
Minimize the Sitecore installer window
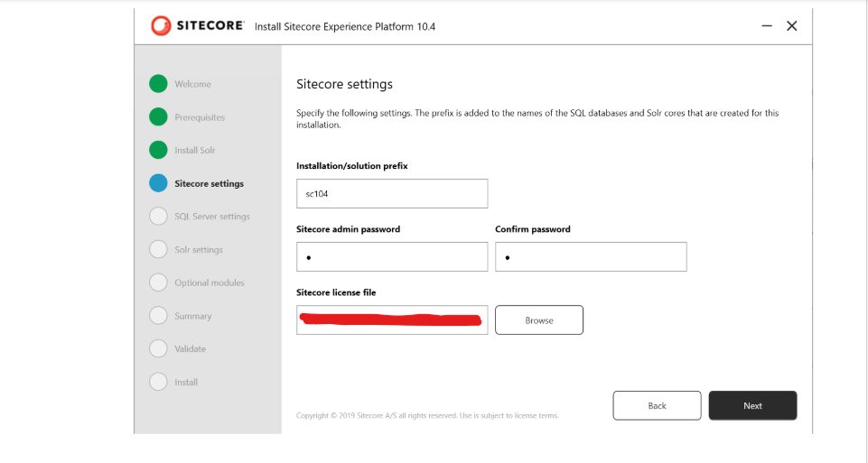[x=767, y=26]
